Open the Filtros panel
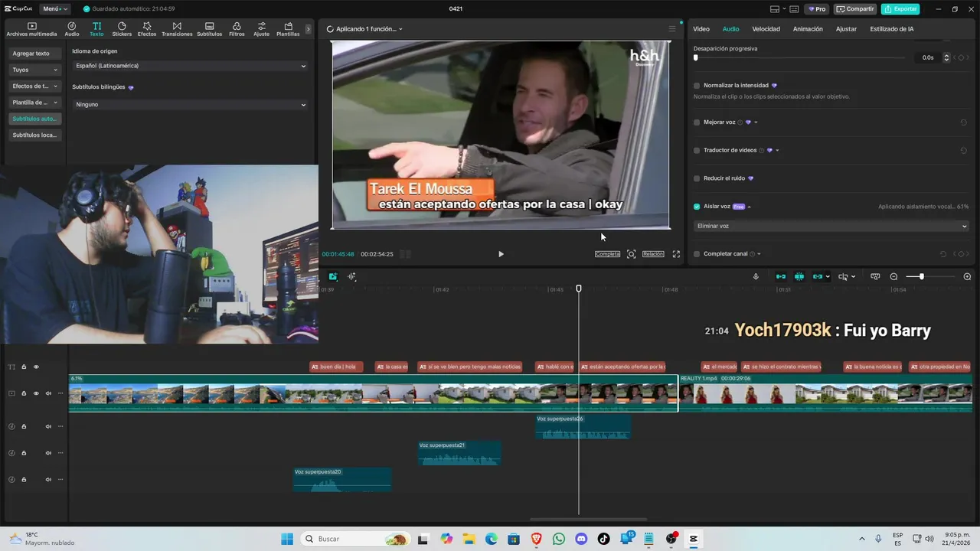Image resolution: width=980 pixels, height=551 pixels. point(237,29)
